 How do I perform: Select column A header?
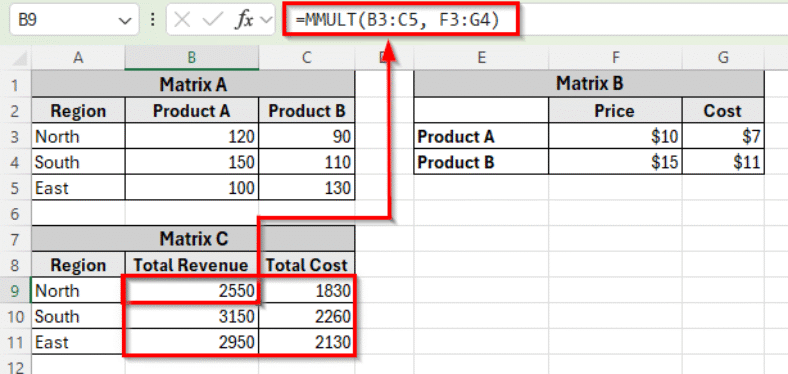78,58
